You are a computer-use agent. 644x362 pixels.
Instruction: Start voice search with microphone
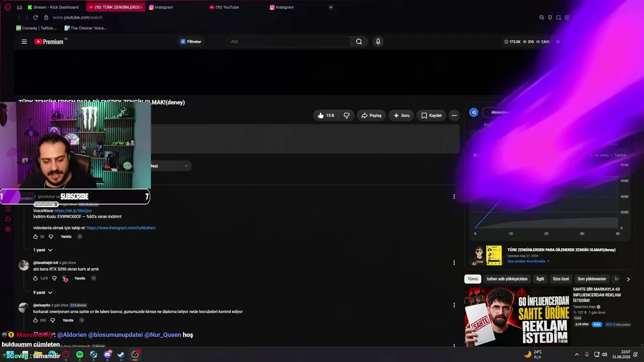tap(378, 42)
